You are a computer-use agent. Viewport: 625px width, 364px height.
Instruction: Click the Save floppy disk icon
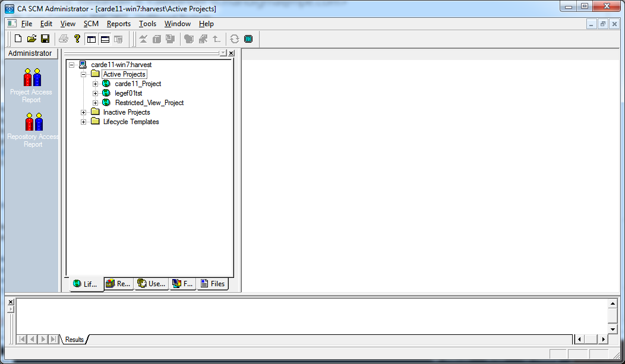pos(45,39)
